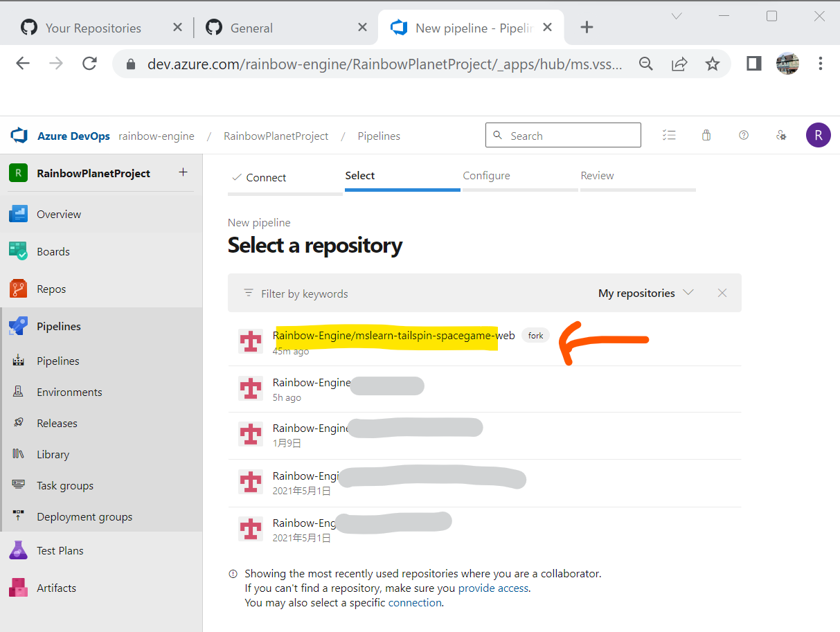Open the Chrome three-dot menu
Viewport: 840px width, 632px height.
(821, 64)
